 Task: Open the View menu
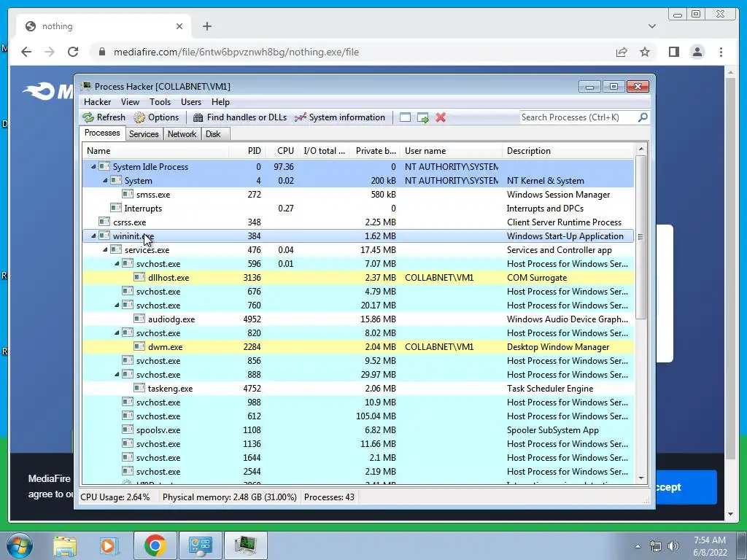pyautogui.click(x=130, y=102)
